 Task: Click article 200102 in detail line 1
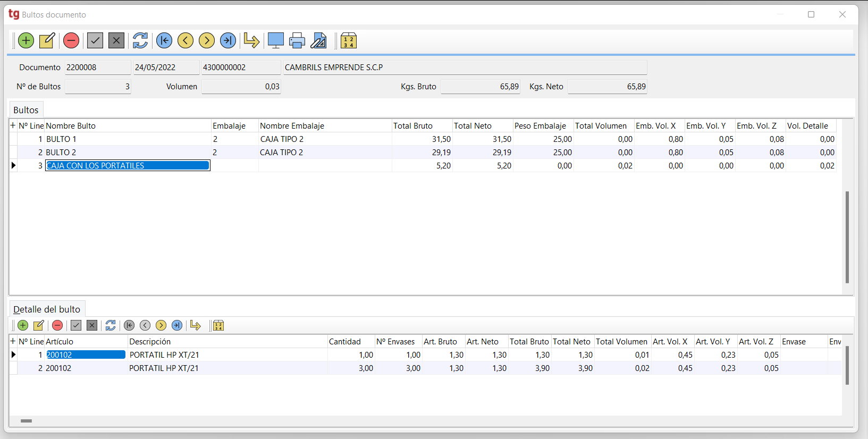(x=86, y=355)
